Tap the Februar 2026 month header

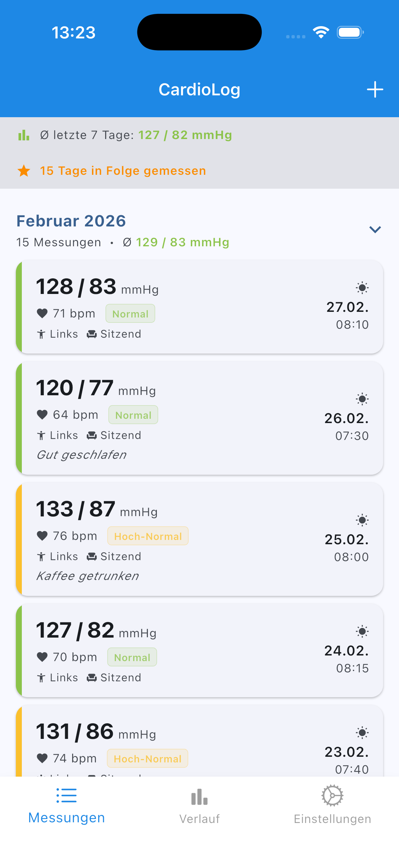[x=71, y=221]
